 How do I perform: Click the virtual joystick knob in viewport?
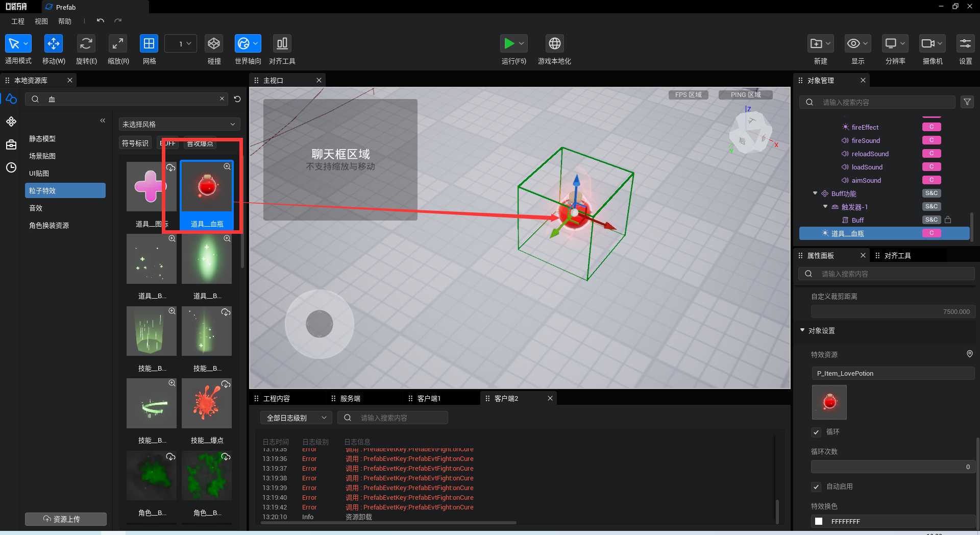pyautogui.click(x=320, y=324)
